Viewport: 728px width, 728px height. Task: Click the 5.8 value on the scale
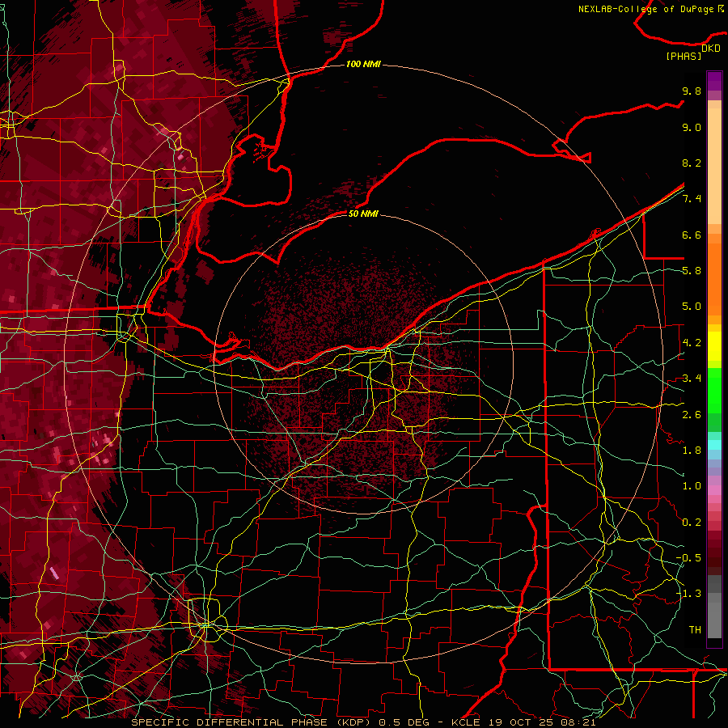tap(692, 271)
